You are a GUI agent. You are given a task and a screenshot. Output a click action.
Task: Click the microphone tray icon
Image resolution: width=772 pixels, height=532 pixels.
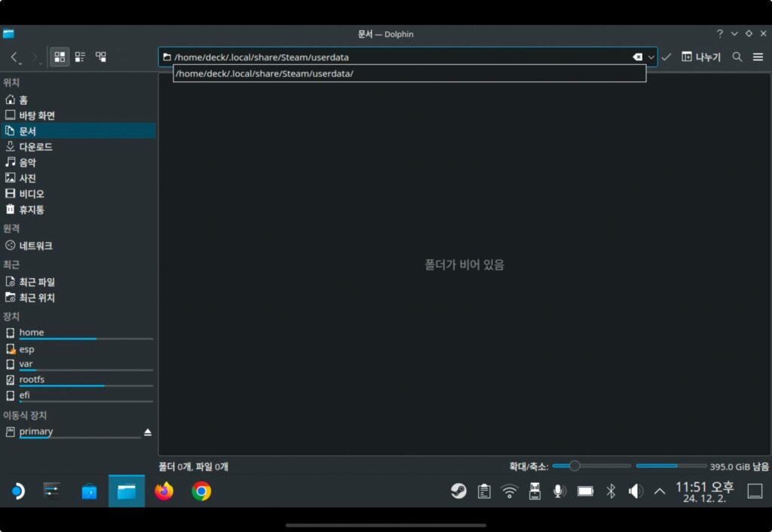click(x=559, y=491)
